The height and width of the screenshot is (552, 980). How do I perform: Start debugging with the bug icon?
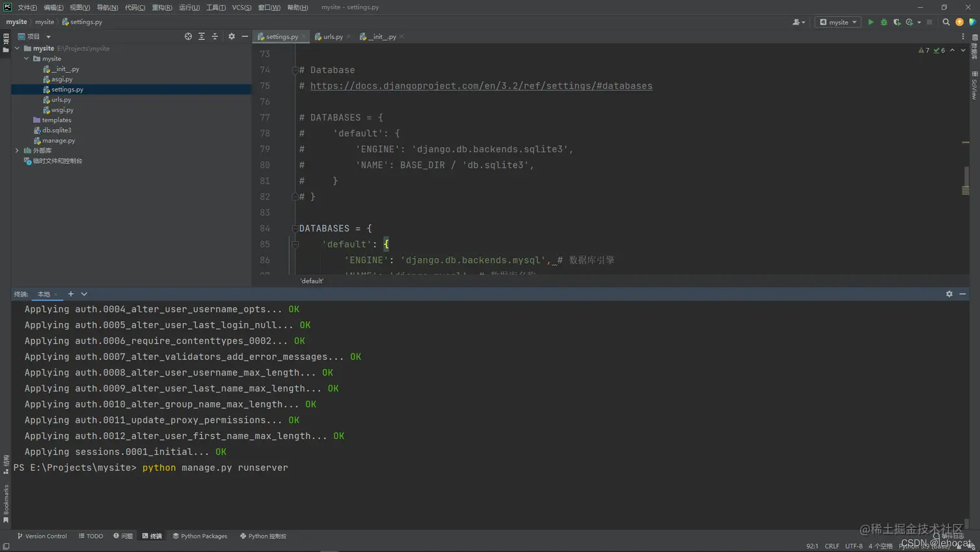[883, 22]
